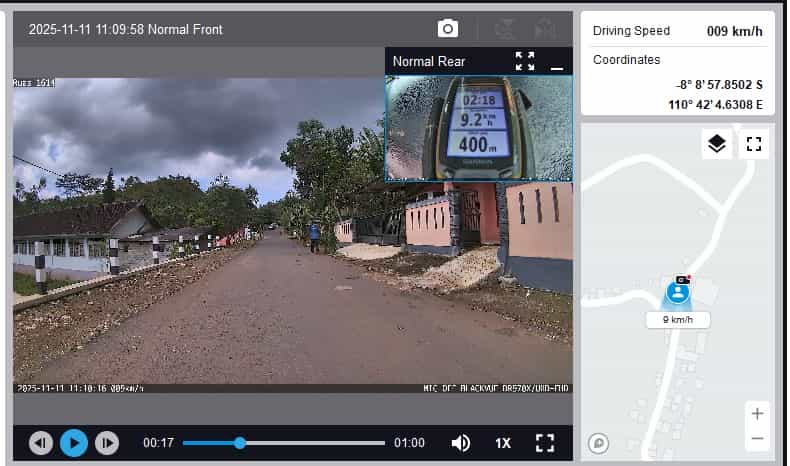The image size is (790, 466).
Task: Open the map layers selector
Action: 716,144
